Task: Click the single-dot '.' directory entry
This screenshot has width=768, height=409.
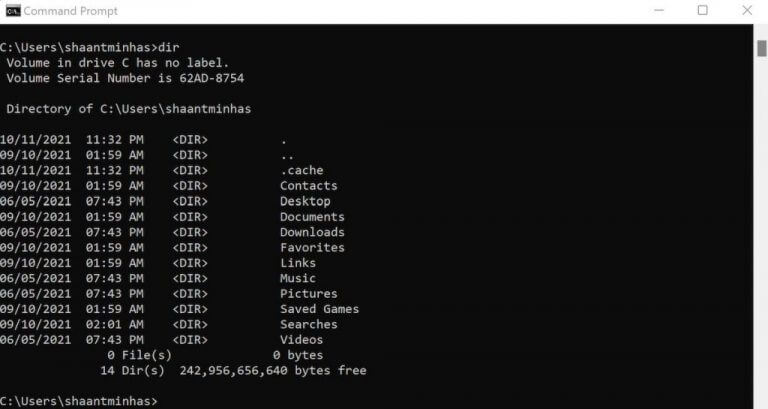Action: [284, 141]
